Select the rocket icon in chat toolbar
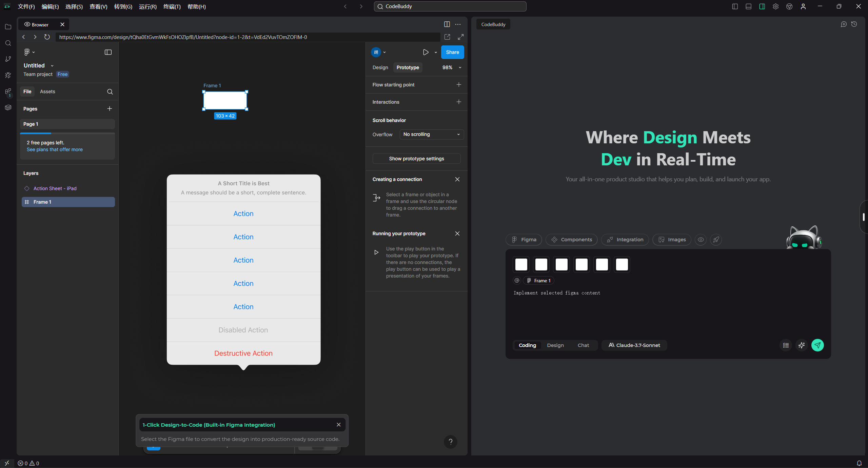Image resolution: width=868 pixels, height=468 pixels. 716,240
